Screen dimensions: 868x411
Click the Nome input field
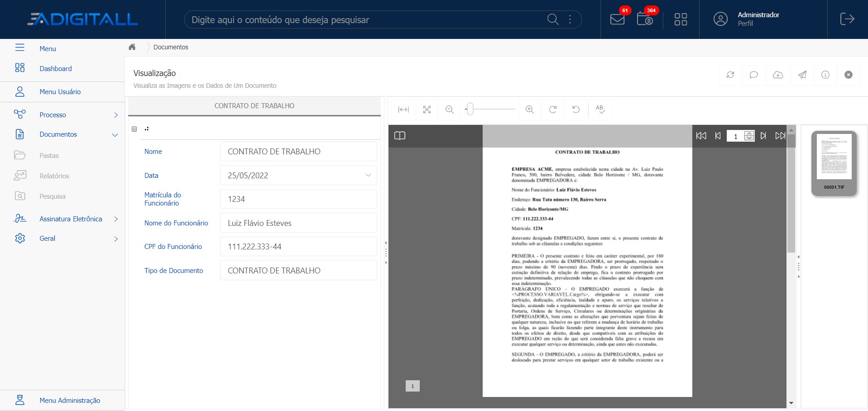point(298,152)
